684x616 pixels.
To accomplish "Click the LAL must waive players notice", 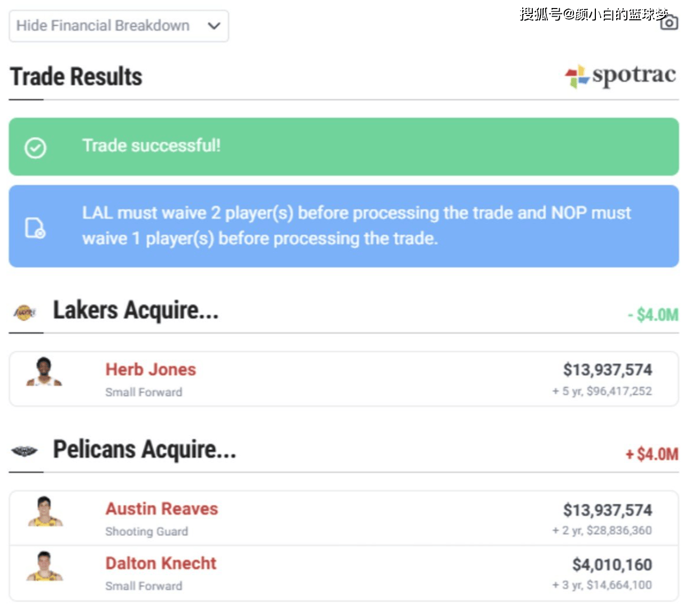I will tap(356, 226).
